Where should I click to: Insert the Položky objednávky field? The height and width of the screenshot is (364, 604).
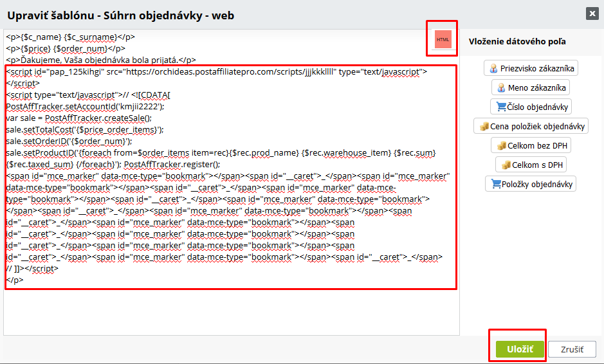tap(531, 184)
